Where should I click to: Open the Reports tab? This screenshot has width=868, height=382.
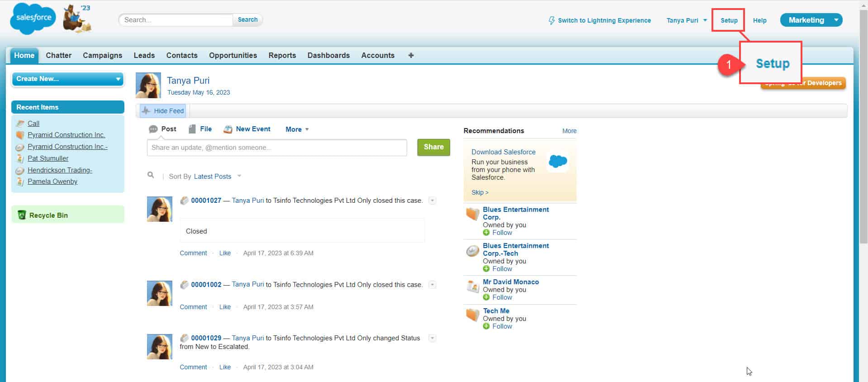[x=282, y=55]
